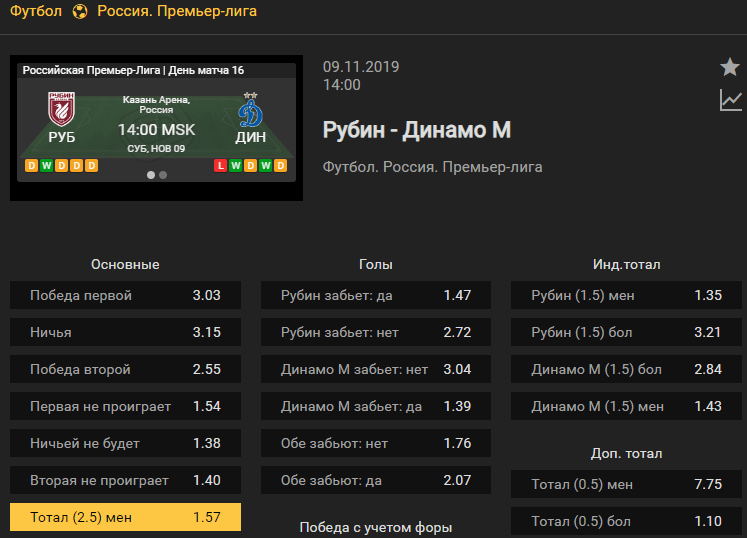The image size is (747, 538).
Task: Select Вторая не проиграет odds 1.40
Action: 125,480
